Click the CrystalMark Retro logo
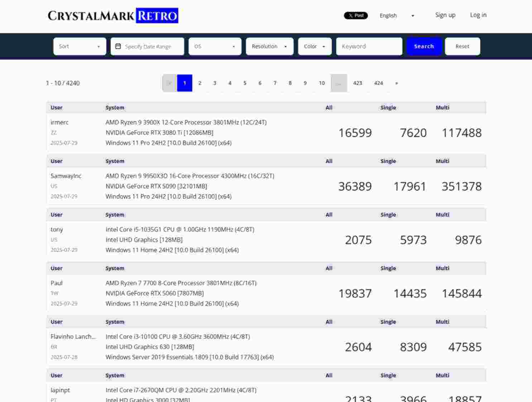 [112, 16]
